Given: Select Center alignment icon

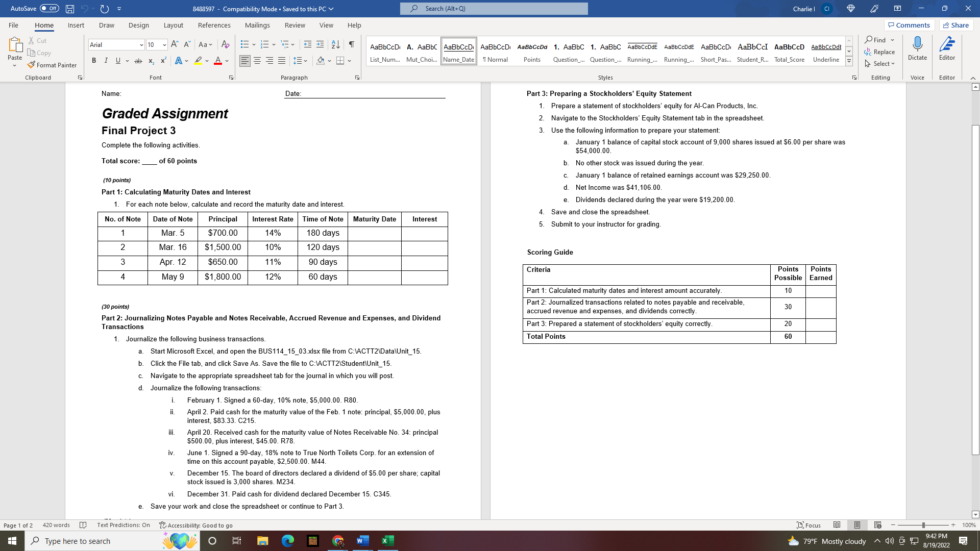Looking at the screenshot, I should coord(257,61).
